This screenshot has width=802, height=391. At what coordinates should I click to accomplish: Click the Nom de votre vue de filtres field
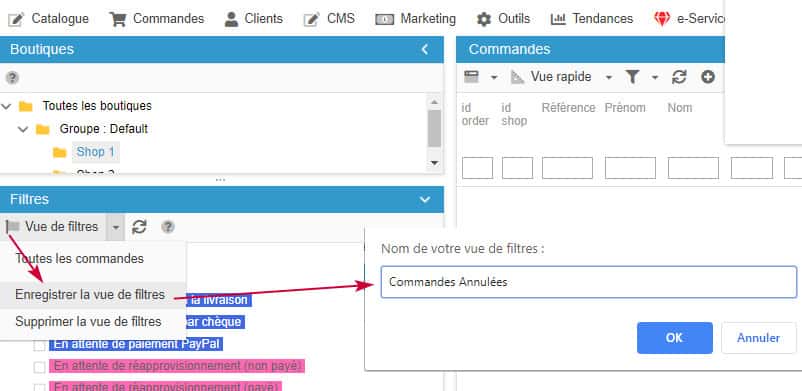(x=589, y=281)
